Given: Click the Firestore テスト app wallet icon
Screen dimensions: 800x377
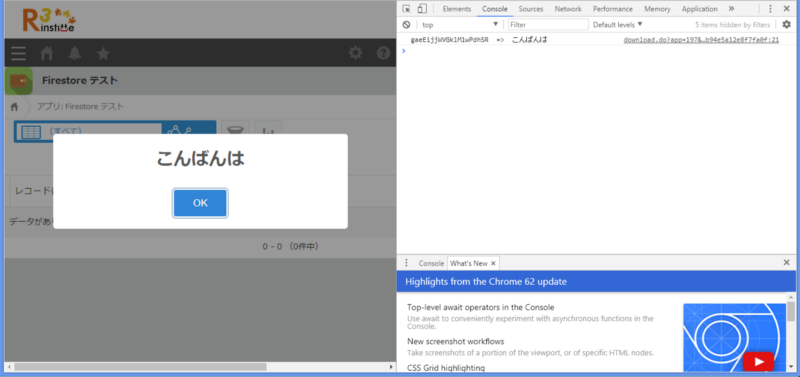Looking at the screenshot, I should tap(19, 81).
